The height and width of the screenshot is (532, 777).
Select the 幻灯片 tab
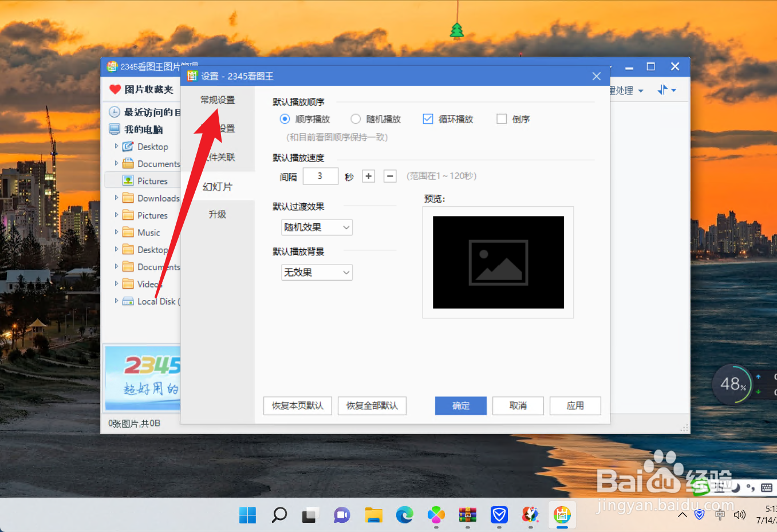click(218, 187)
